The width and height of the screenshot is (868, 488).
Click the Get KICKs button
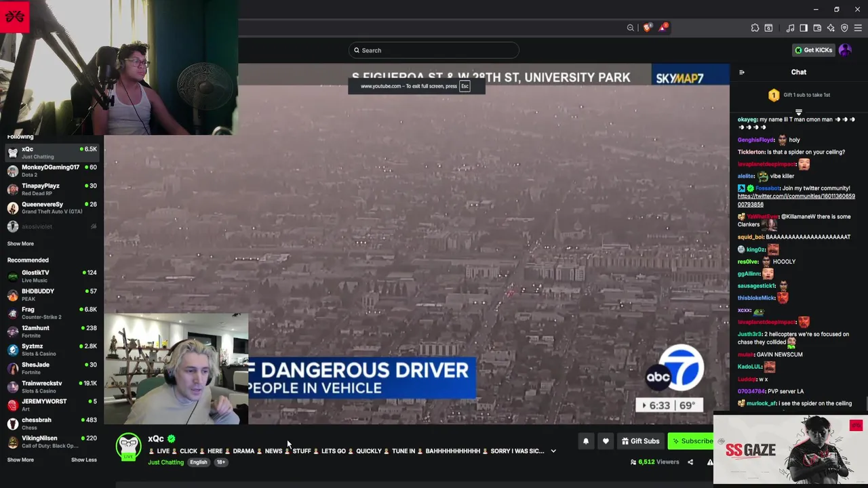tap(813, 50)
